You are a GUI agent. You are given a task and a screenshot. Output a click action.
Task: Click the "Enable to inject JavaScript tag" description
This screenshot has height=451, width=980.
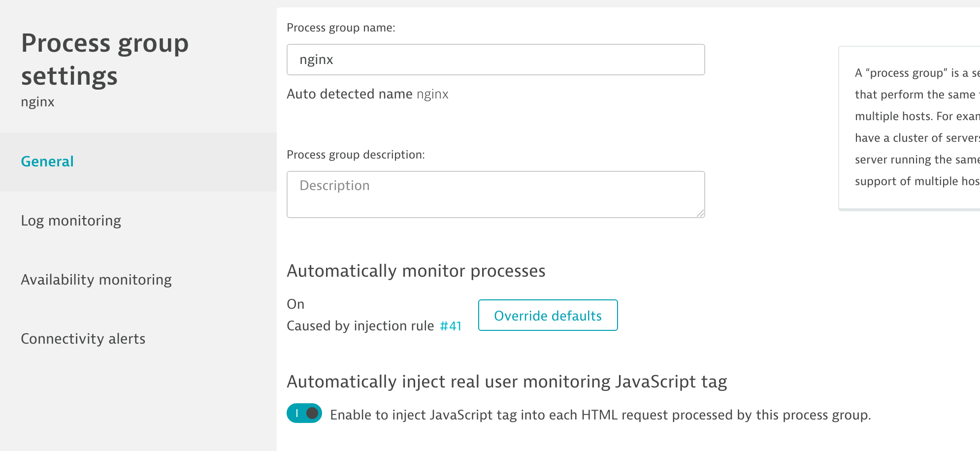600,415
